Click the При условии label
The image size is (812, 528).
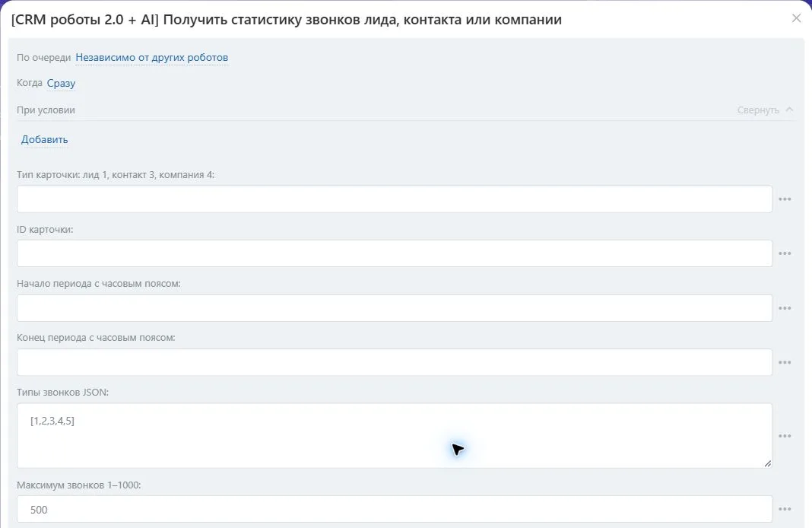click(x=46, y=110)
